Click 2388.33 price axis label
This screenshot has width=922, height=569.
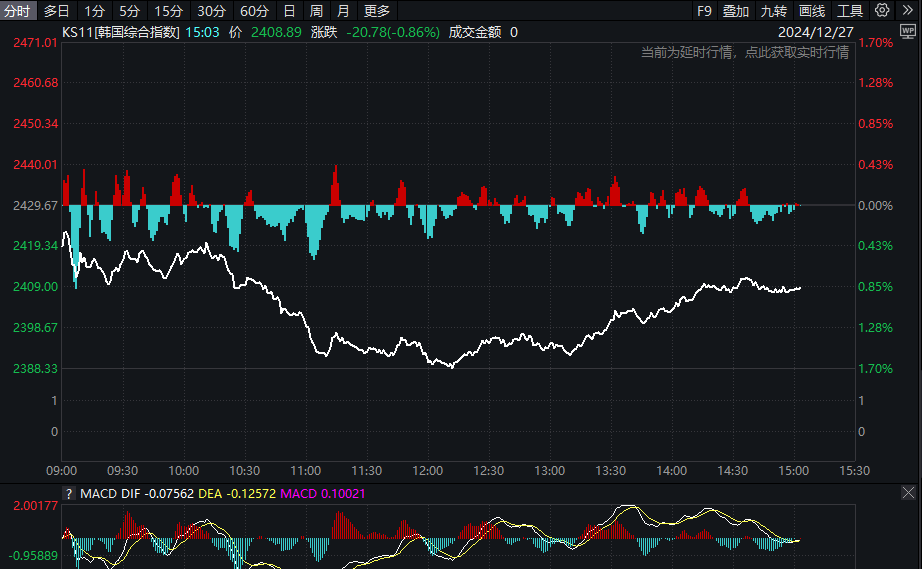point(35,369)
